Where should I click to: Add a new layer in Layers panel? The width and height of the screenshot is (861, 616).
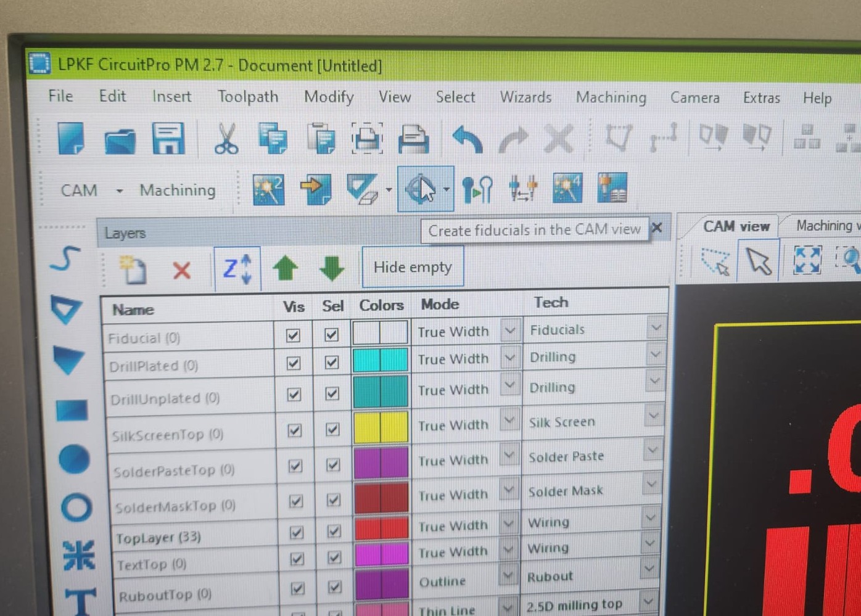click(133, 269)
